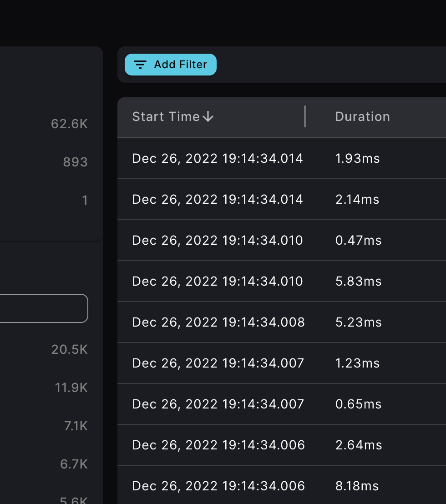Sort the table by the Duration column
Image resolution: width=446 pixels, height=504 pixels.
coord(362,116)
